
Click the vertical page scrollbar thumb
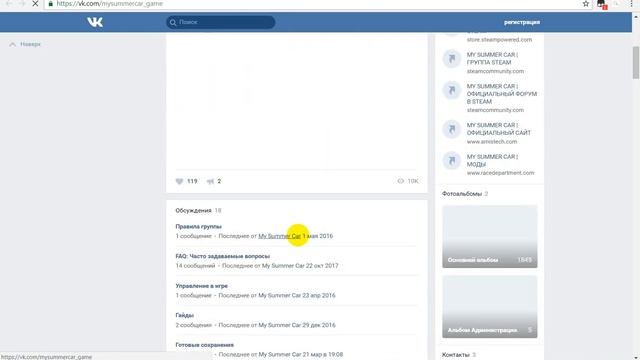(636, 62)
